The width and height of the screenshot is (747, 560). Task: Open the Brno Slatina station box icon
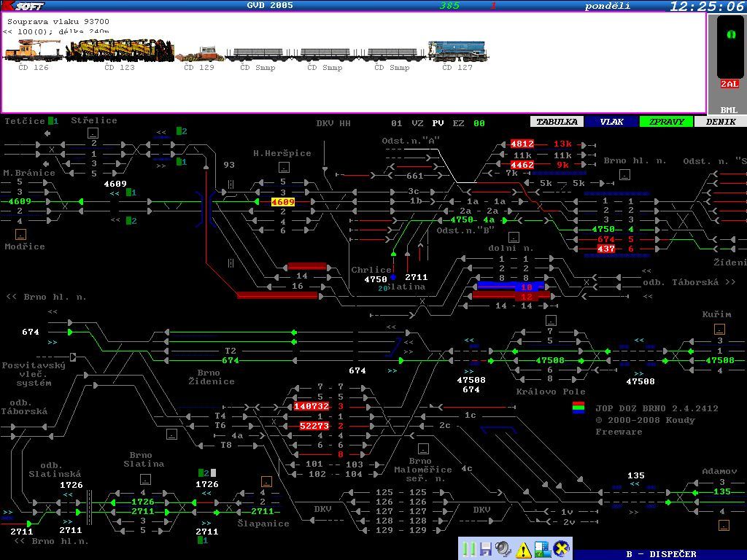(x=146, y=479)
